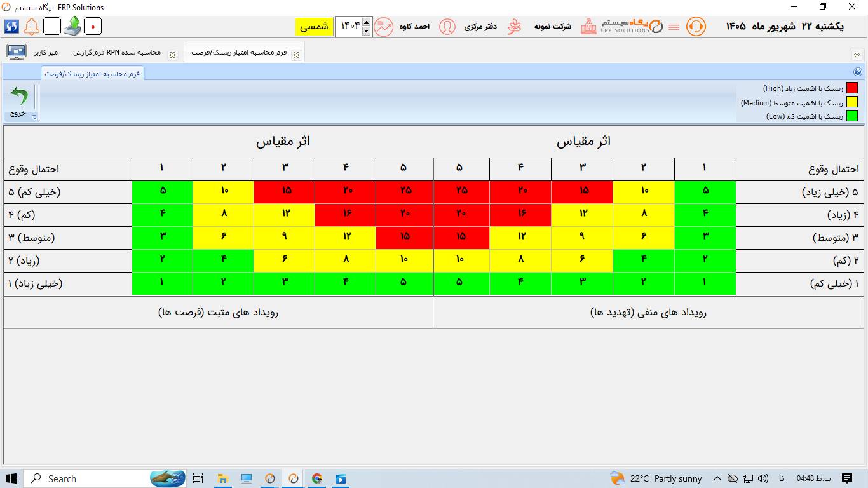The width and height of the screenshot is (868, 488).
Task: Click the year field showing ۱۴۰۴
Action: point(349,27)
